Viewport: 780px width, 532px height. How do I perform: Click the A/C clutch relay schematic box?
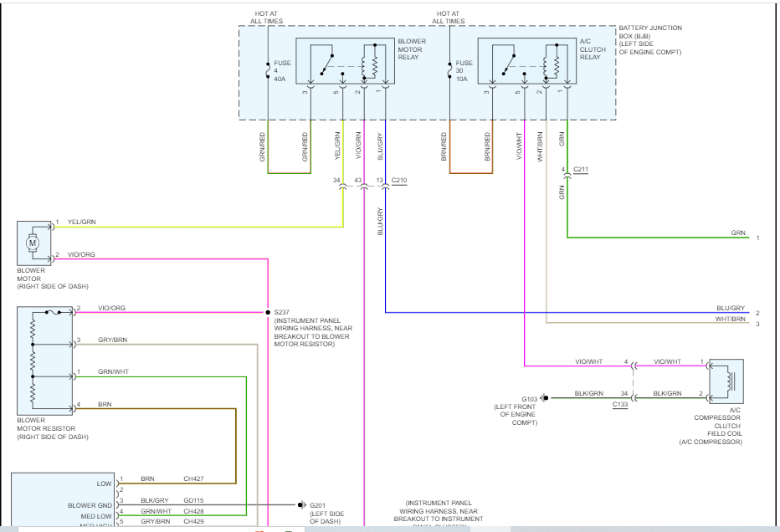click(527, 61)
